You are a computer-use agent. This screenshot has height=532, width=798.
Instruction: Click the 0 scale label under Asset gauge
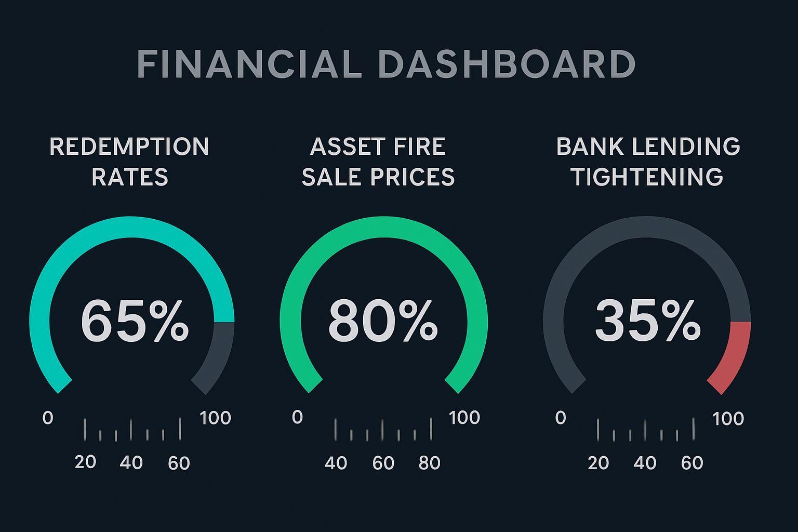coord(297,417)
